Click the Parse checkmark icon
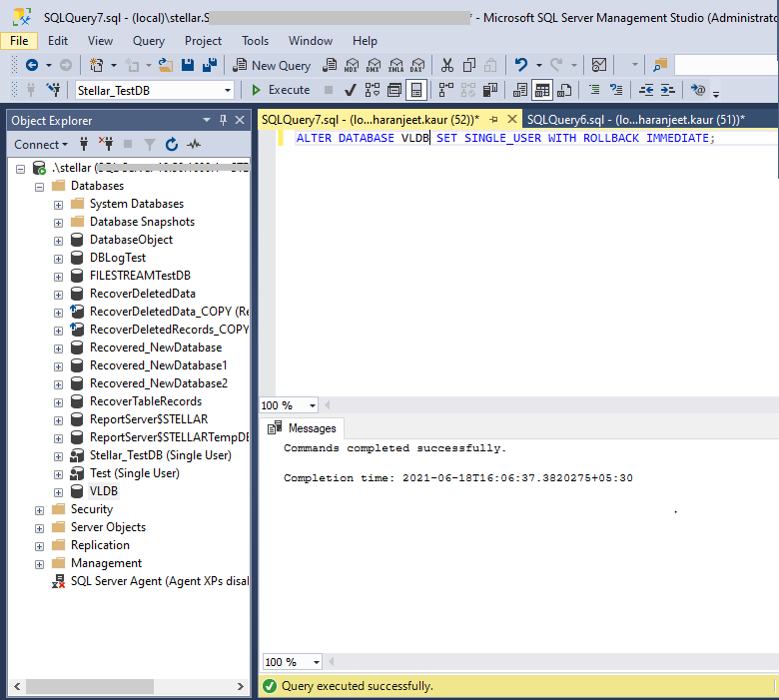779x700 pixels. coord(351,90)
